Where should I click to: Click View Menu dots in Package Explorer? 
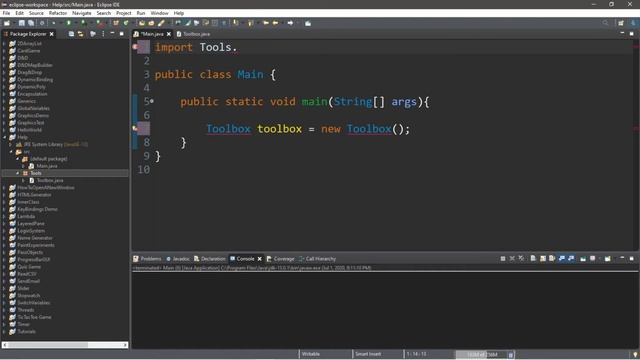click(x=103, y=34)
